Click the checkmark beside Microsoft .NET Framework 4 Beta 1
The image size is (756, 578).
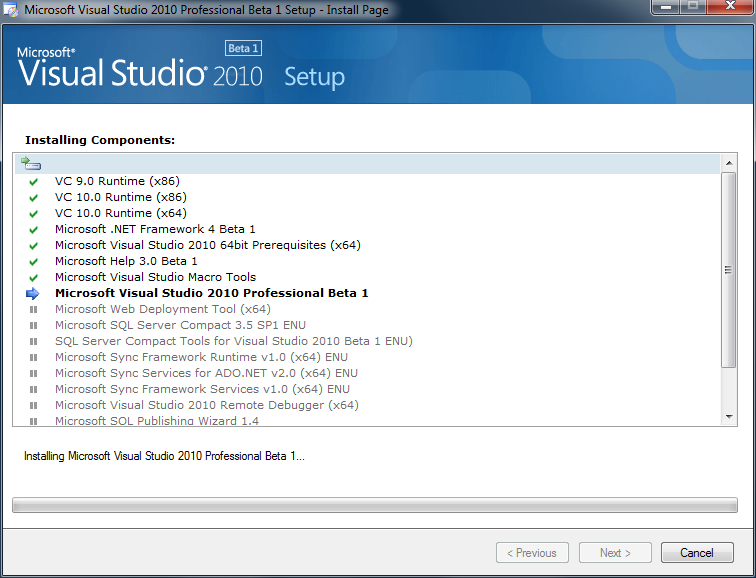[x=33, y=230]
